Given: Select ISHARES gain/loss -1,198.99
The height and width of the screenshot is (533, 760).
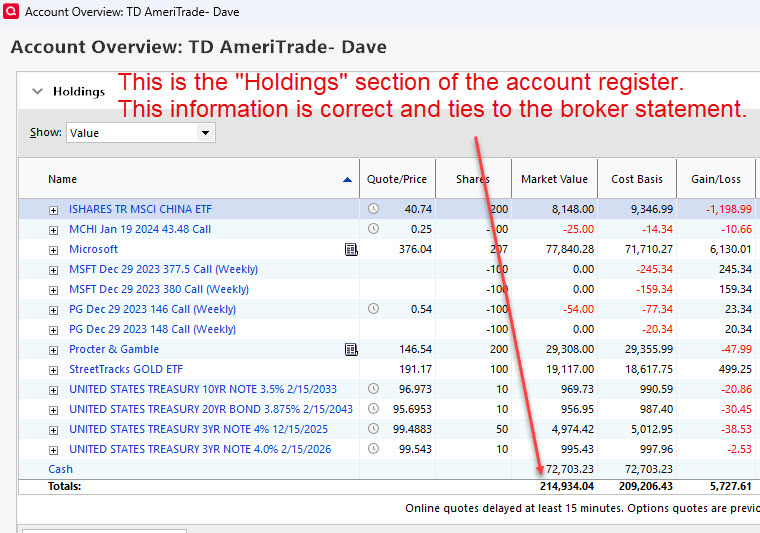Looking at the screenshot, I should pyautogui.click(x=729, y=209).
